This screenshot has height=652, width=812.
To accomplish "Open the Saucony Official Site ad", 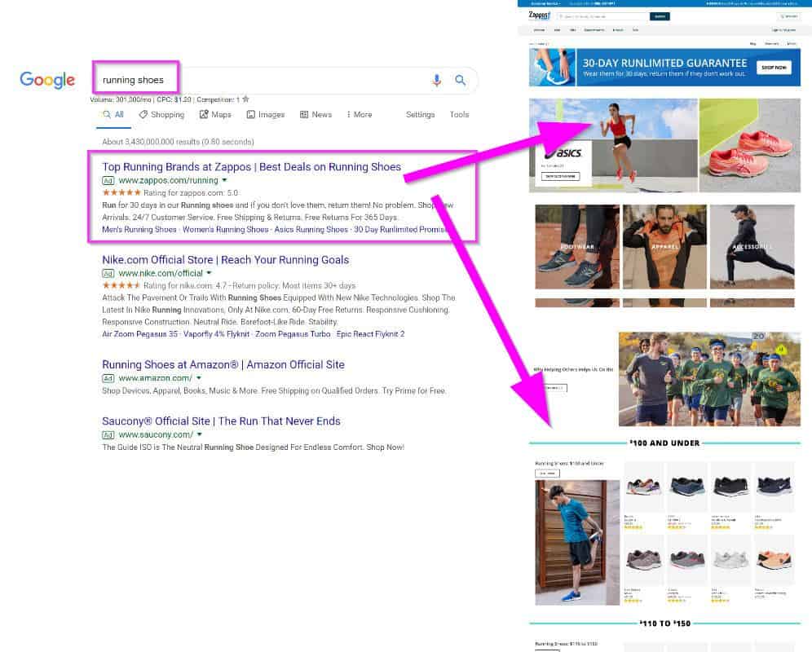I will (221, 421).
